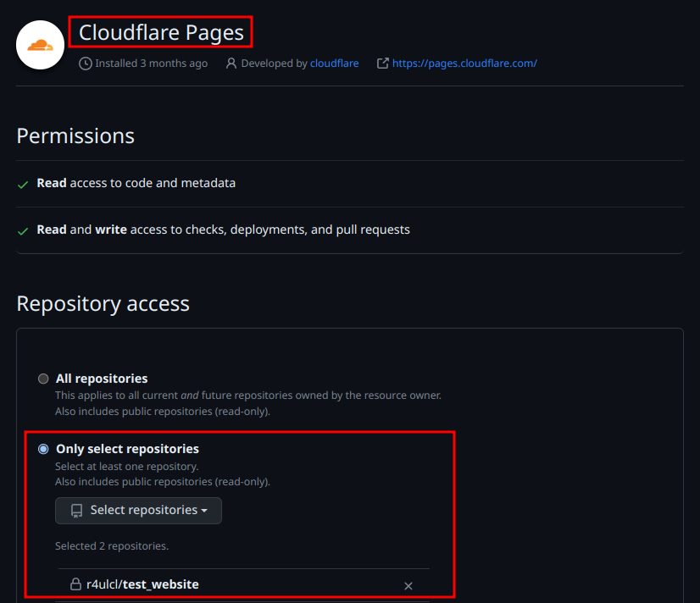Visit the pages.cloudflare.com link
Screen dimensions: 700x603
pos(464,63)
